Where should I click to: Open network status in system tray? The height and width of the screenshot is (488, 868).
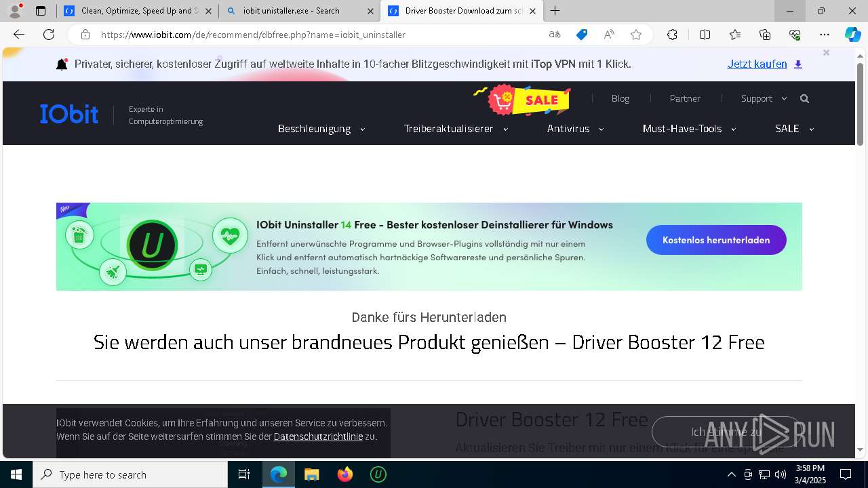(764, 474)
